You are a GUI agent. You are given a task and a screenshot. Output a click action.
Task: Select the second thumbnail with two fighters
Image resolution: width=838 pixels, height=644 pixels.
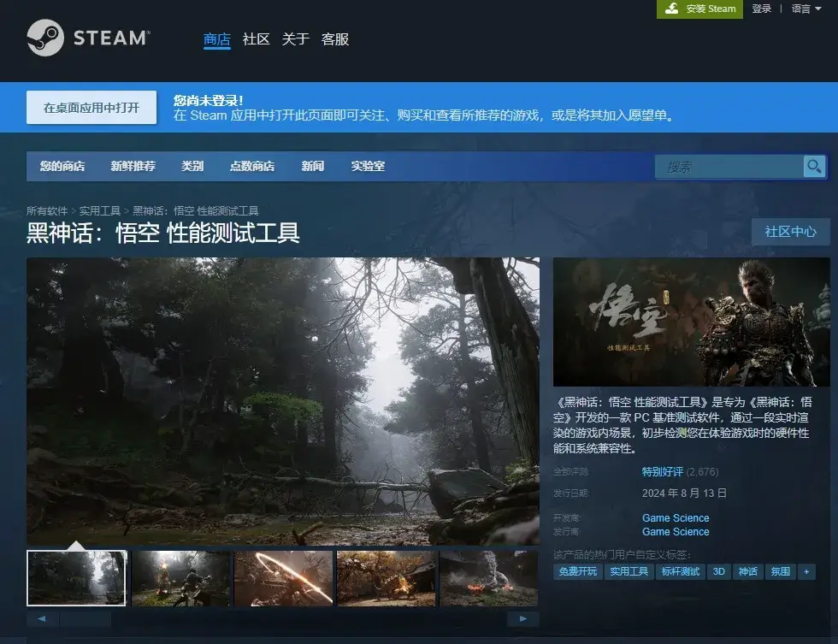(180, 578)
